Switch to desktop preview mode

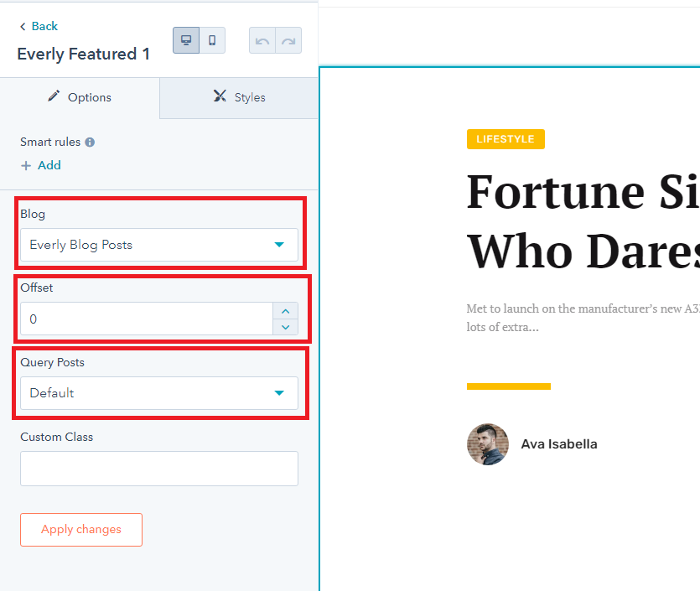186,40
